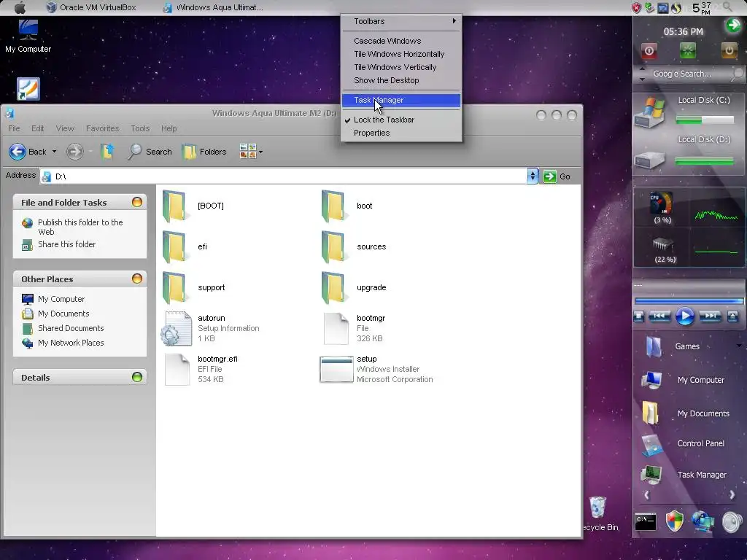This screenshot has width=747, height=560.
Task: Open the command prompt icon in sidebar dock
Action: point(646,522)
